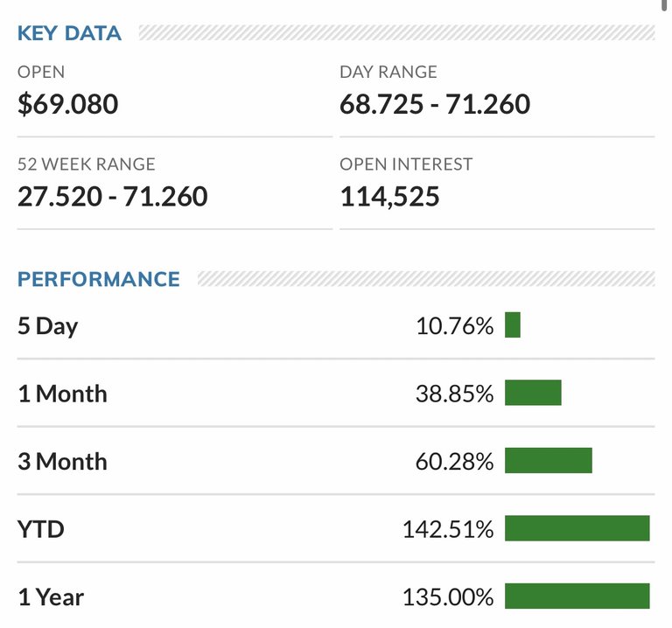The height and width of the screenshot is (628, 672).
Task: Select the 3 Month row label
Action: click(62, 461)
